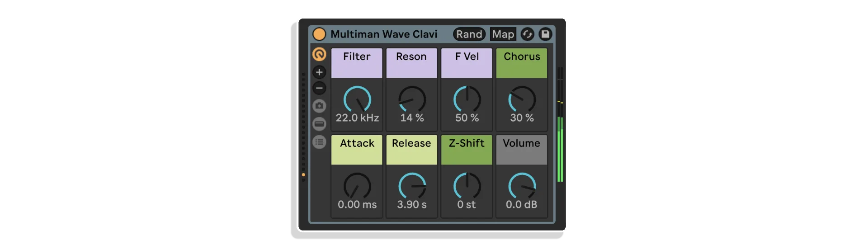
Task: Click the Reson macro knob
Action: point(412,99)
